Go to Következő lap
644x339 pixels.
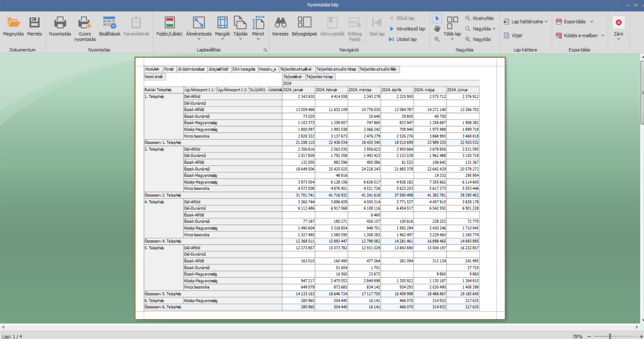point(407,29)
